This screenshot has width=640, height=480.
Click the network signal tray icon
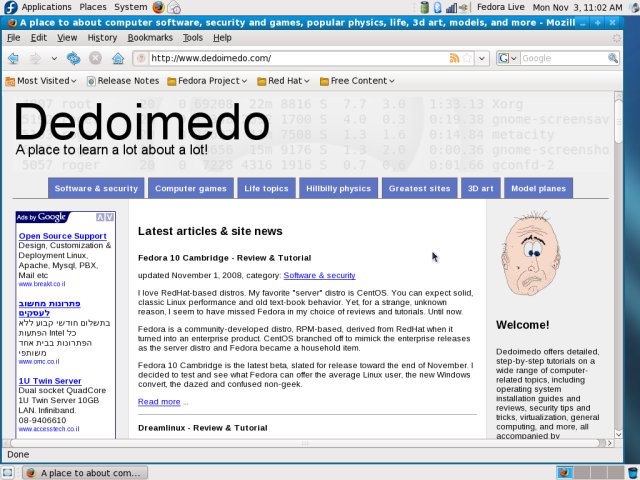coord(451,7)
